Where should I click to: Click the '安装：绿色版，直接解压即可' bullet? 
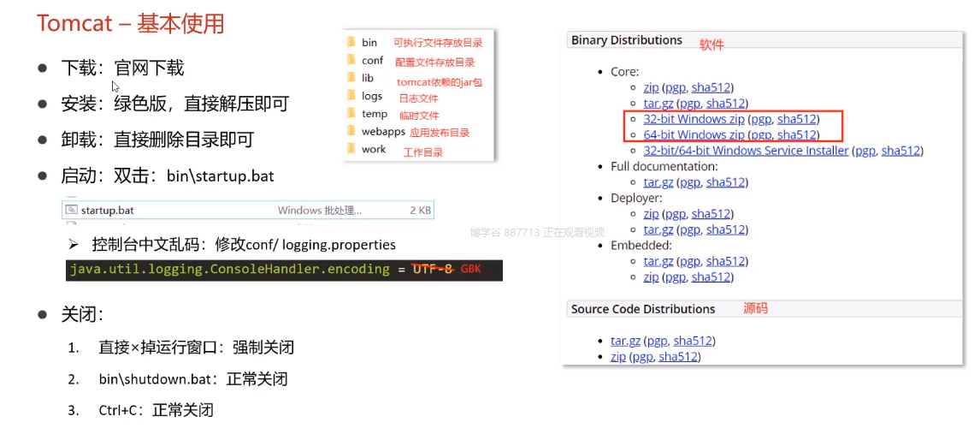(175, 104)
